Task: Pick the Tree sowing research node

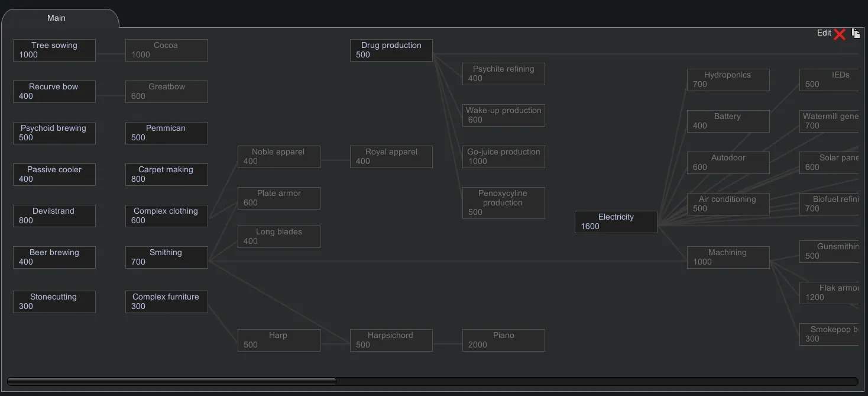Action: 54,50
